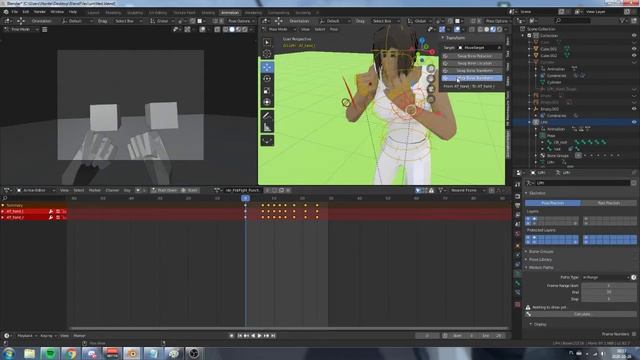Click the blue Z axis gizmo ball
Image resolution: width=640 pixels, height=360 pixels.
(422, 40)
